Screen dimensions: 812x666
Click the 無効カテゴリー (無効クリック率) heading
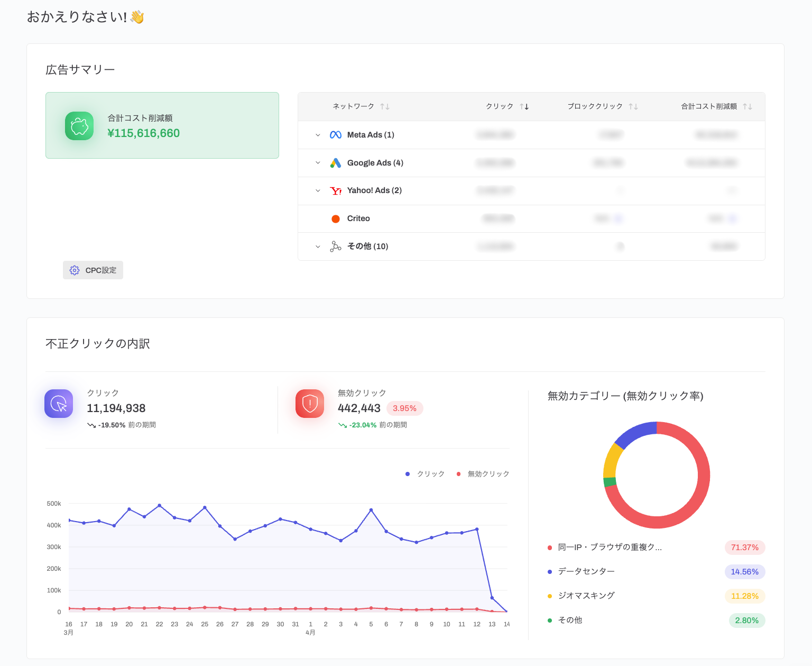coord(625,396)
